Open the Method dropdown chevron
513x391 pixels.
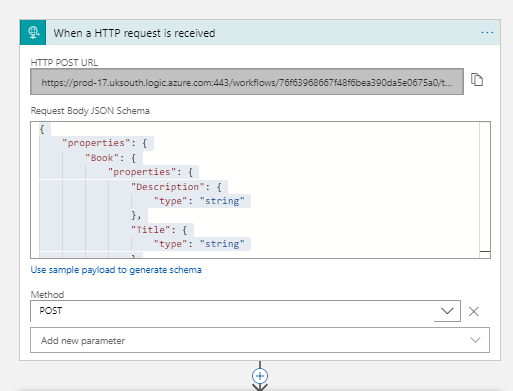pos(447,311)
